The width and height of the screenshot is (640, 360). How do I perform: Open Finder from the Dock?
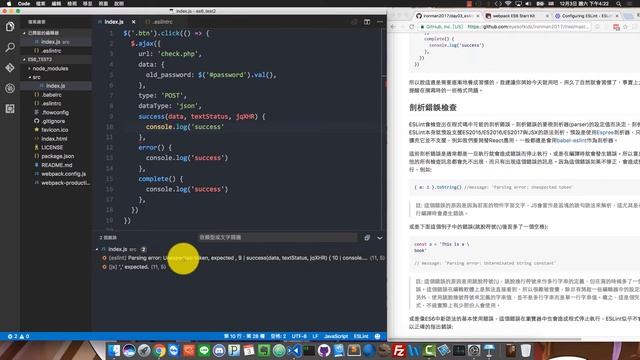pyautogui.click(x=114, y=350)
